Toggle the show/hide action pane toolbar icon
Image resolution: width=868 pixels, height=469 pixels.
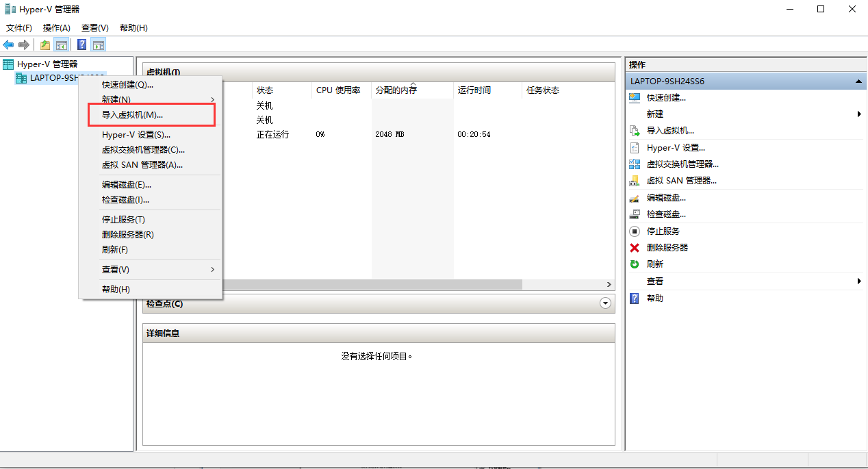coord(99,45)
